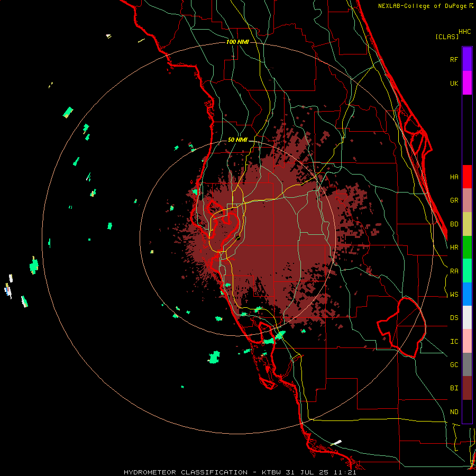This screenshot has width=476, height=476.
Task: Click the 11:21 timestamp
Action: click(346, 472)
